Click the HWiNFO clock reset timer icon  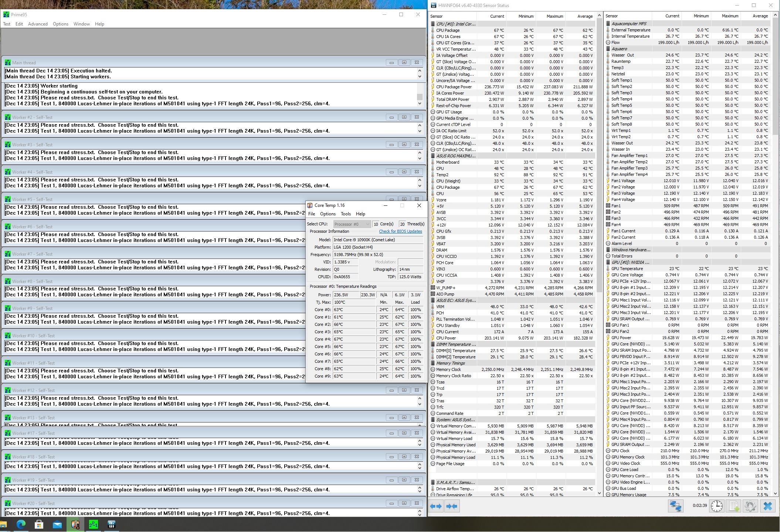716,506
